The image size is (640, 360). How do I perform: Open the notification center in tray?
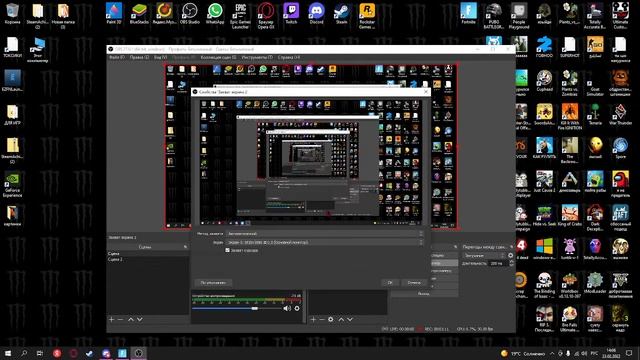(629, 353)
